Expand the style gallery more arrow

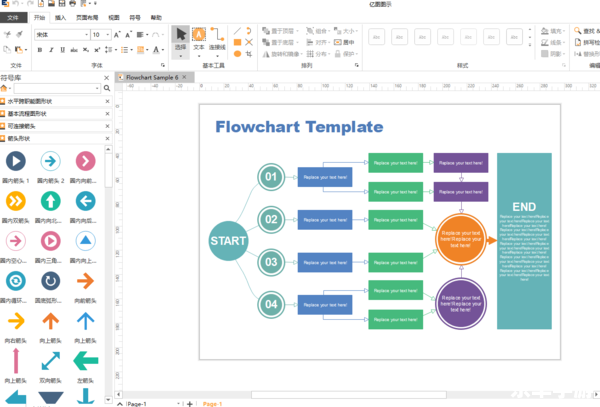530,45
